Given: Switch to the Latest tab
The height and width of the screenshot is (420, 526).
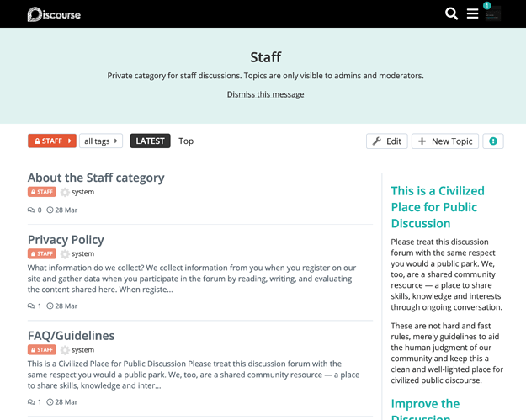Looking at the screenshot, I should coord(150,141).
